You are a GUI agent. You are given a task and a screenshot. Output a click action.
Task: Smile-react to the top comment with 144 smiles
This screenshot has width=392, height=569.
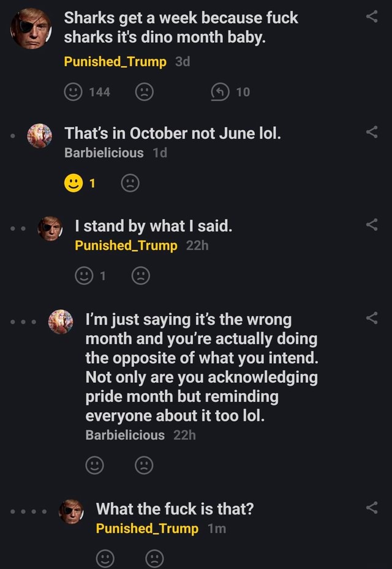coord(73,92)
